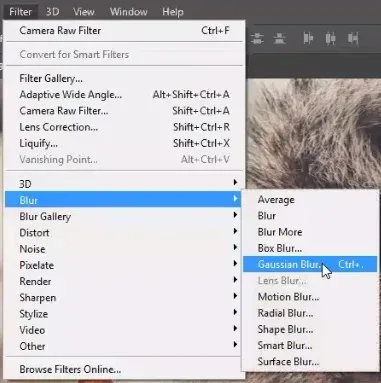
Task: Choose Camera Raw Filter with Shift+Ctrl+A
Action: pyautogui.click(x=125, y=111)
